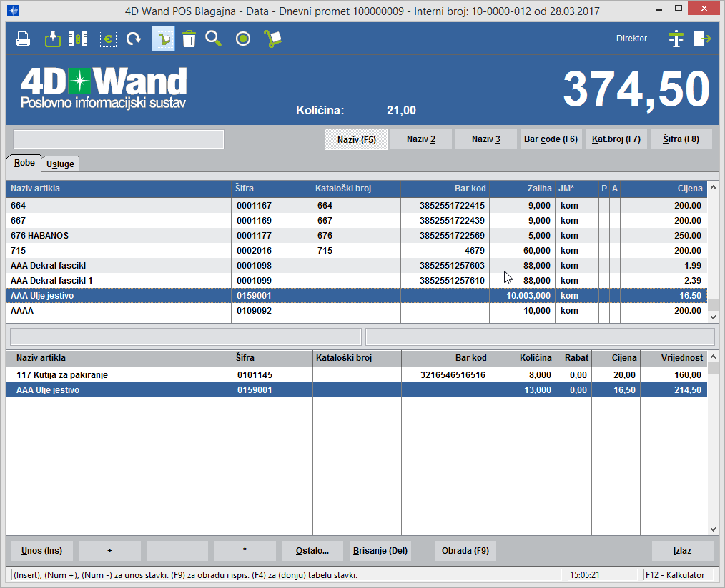Sort upper table by Zaliha header
This screenshot has width=725, height=588.
pyautogui.click(x=522, y=189)
